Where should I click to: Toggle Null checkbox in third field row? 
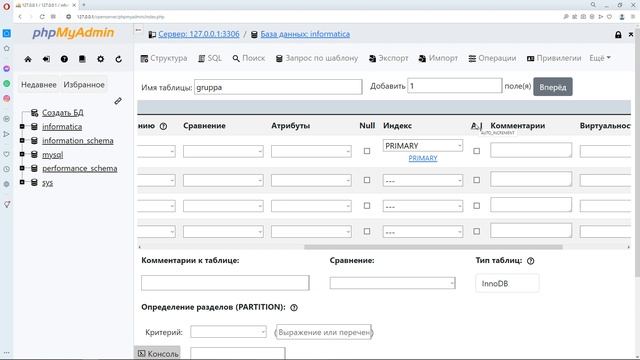[367, 206]
